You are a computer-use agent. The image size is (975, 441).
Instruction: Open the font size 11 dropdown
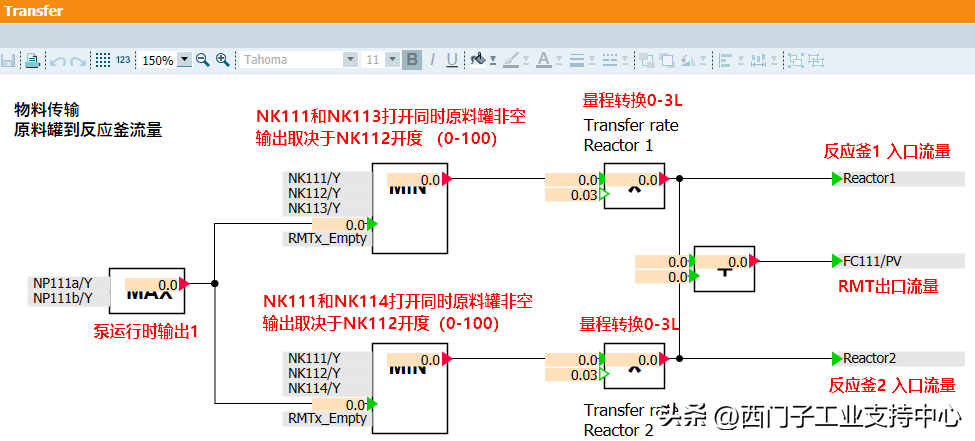pyautogui.click(x=393, y=60)
